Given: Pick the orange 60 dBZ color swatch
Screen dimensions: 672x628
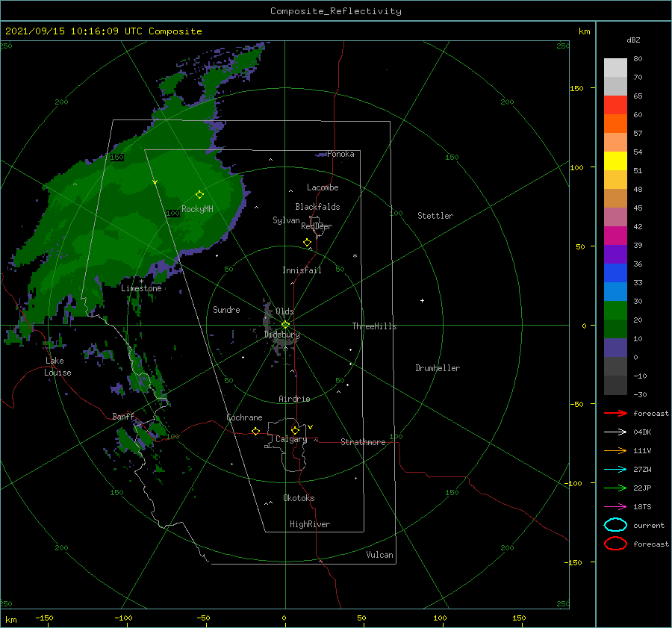Looking at the screenshot, I should click(x=615, y=123).
